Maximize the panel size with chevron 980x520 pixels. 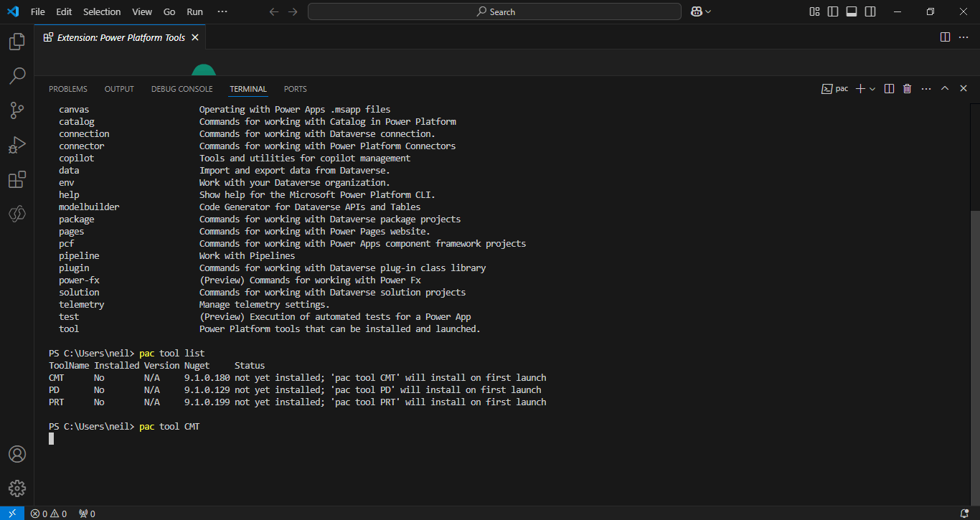945,89
